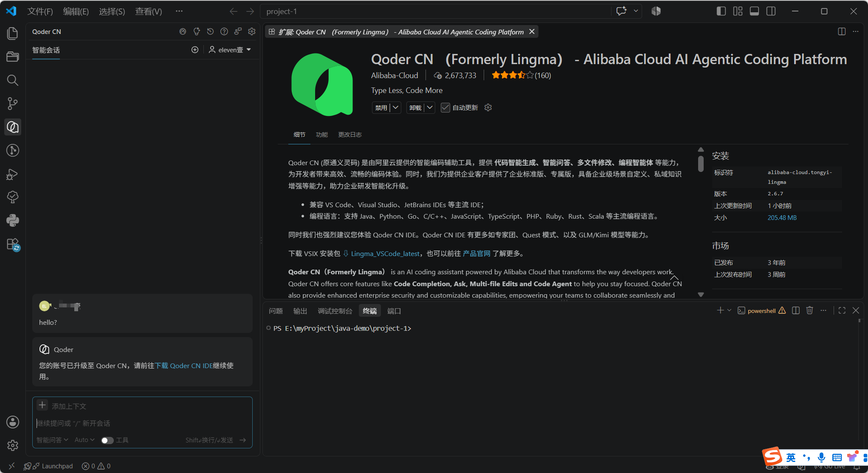This screenshot has width=868, height=473.
Task: Toggle the primary side bar layout button
Action: (x=721, y=11)
